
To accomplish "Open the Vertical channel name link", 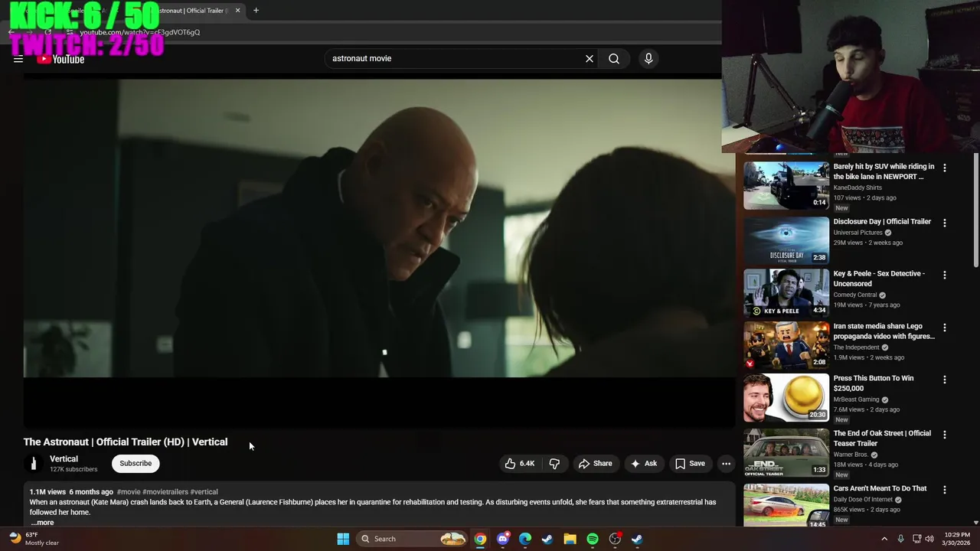I will coord(64,458).
